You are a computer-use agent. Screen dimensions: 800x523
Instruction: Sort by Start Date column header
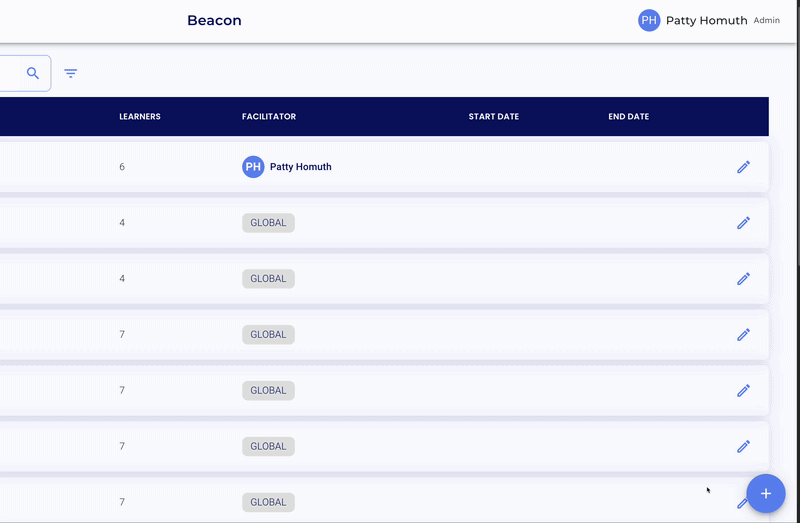[494, 117]
